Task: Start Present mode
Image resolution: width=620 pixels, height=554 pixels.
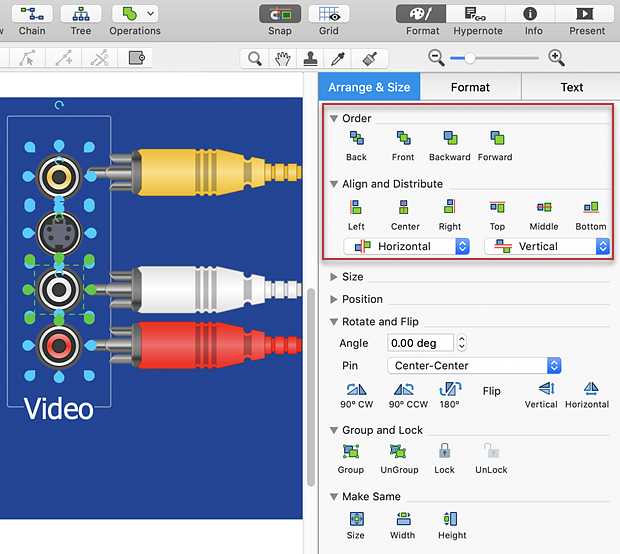Action: [584, 14]
